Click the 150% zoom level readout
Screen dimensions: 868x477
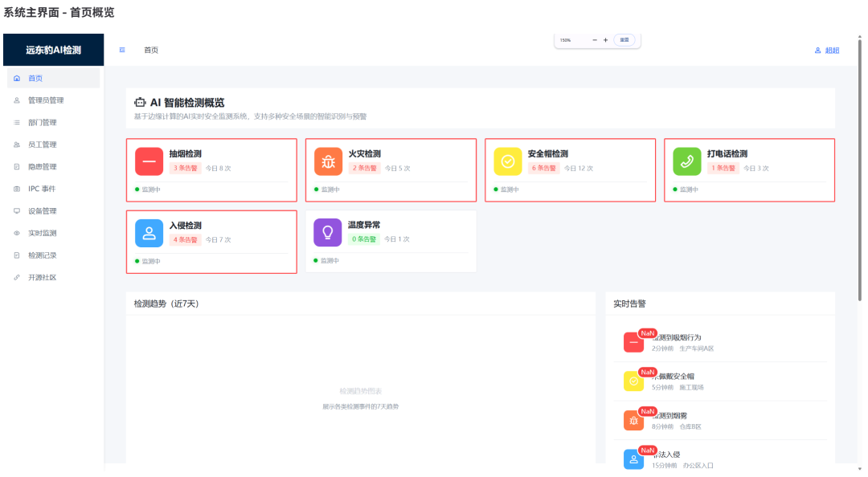point(565,40)
